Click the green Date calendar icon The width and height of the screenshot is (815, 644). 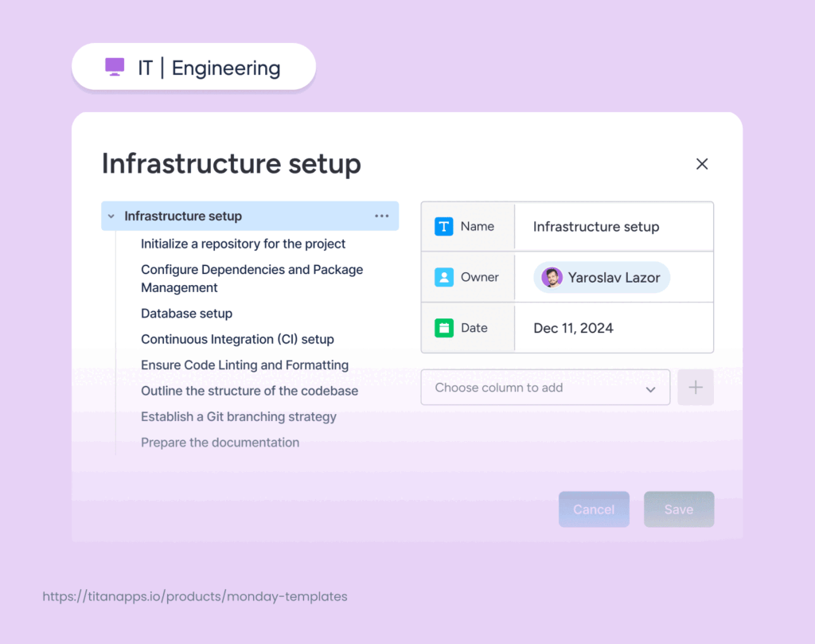[x=444, y=328]
